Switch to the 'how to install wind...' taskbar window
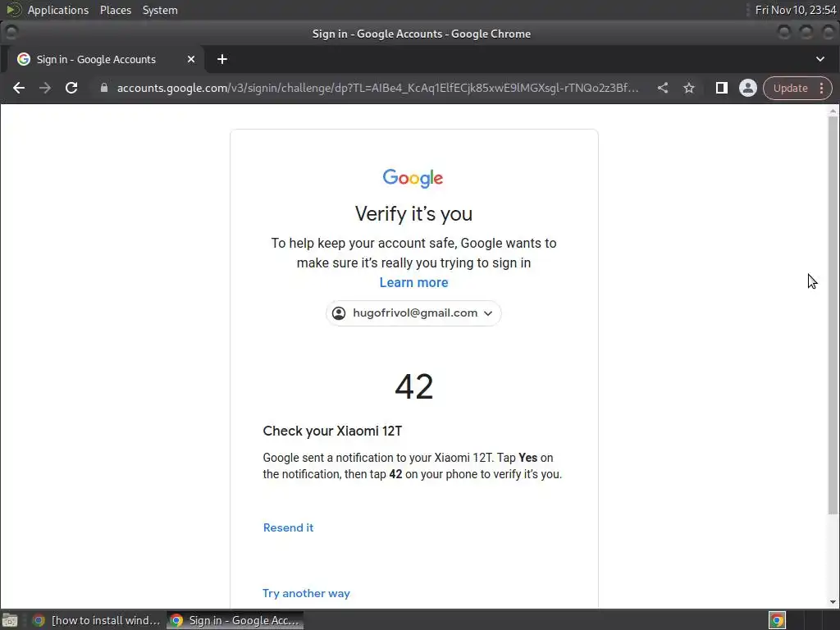 coord(98,620)
